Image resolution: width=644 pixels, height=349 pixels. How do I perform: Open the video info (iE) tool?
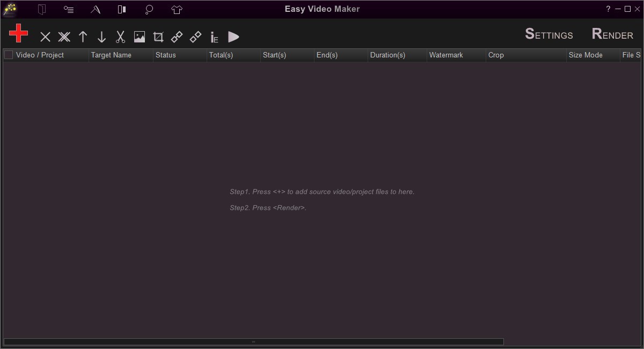pos(214,37)
